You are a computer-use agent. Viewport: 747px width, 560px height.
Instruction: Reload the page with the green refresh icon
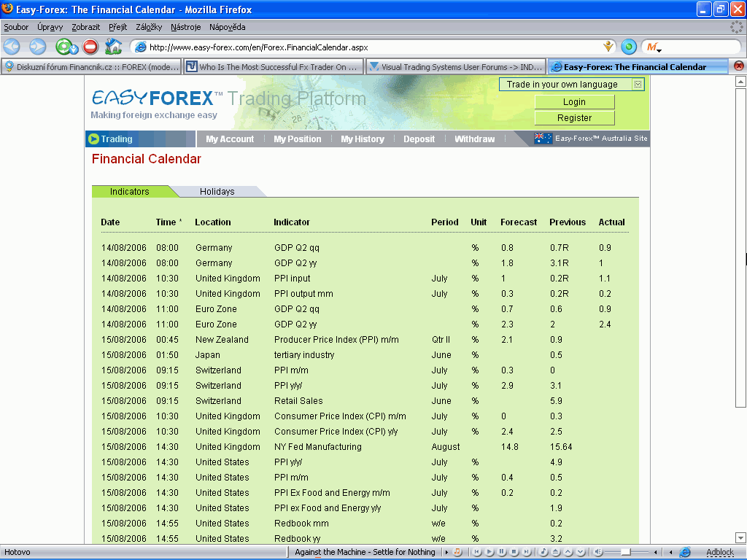coord(65,47)
